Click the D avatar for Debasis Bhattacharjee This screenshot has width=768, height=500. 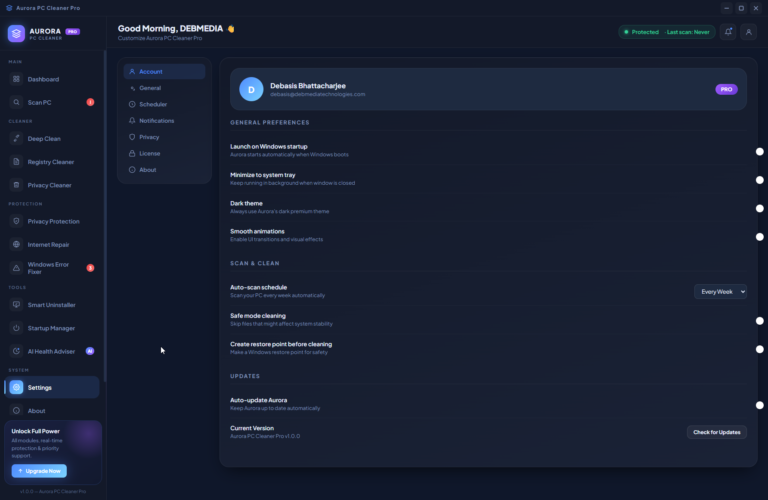pyautogui.click(x=251, y=89)
